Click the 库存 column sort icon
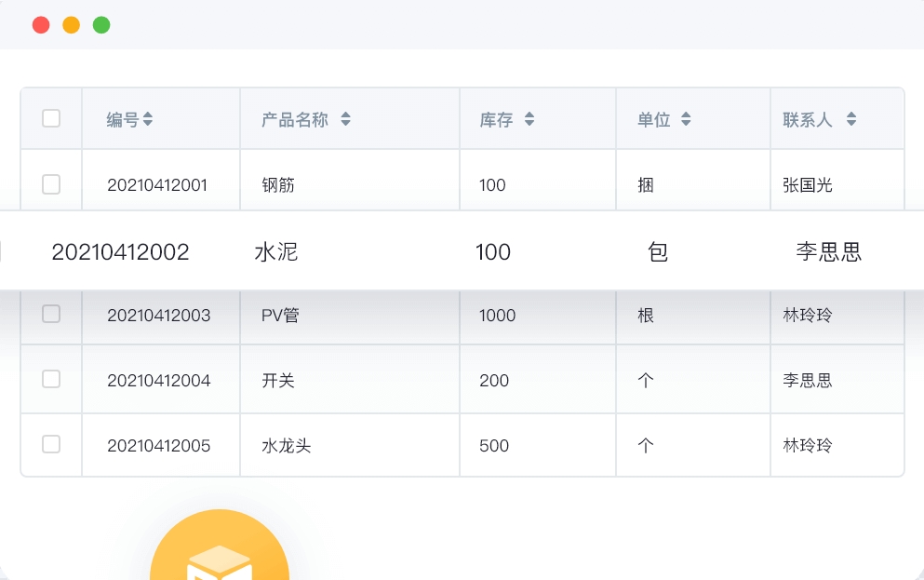The width and height of the screenshot is (924, 580). [x=529, y=119]
